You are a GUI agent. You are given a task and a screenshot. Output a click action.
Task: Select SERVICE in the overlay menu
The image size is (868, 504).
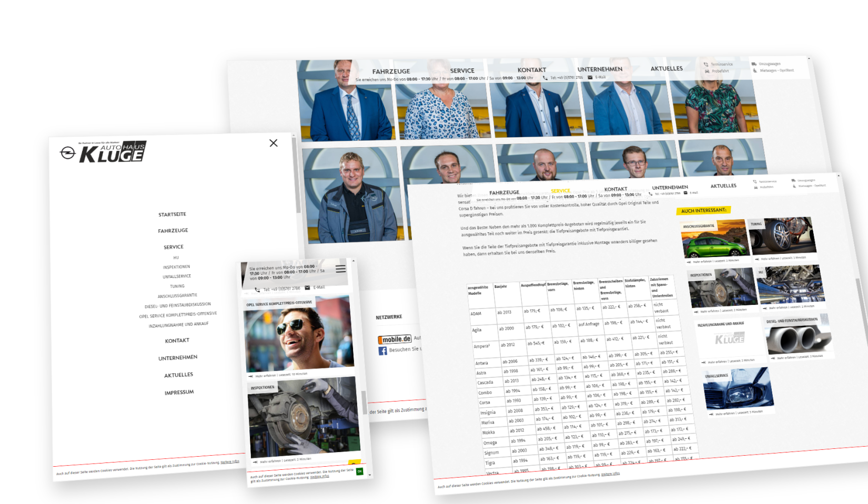pos(174,247)
